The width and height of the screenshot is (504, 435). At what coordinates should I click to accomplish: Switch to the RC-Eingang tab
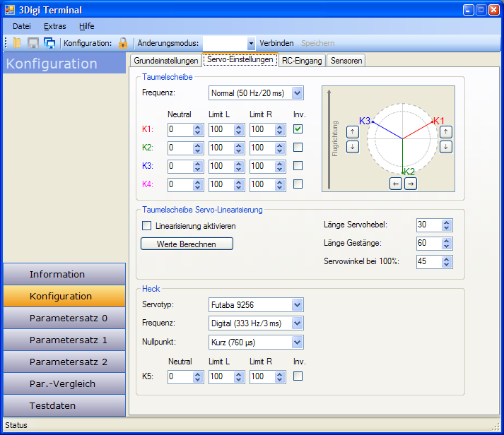(x=302, y=61)
